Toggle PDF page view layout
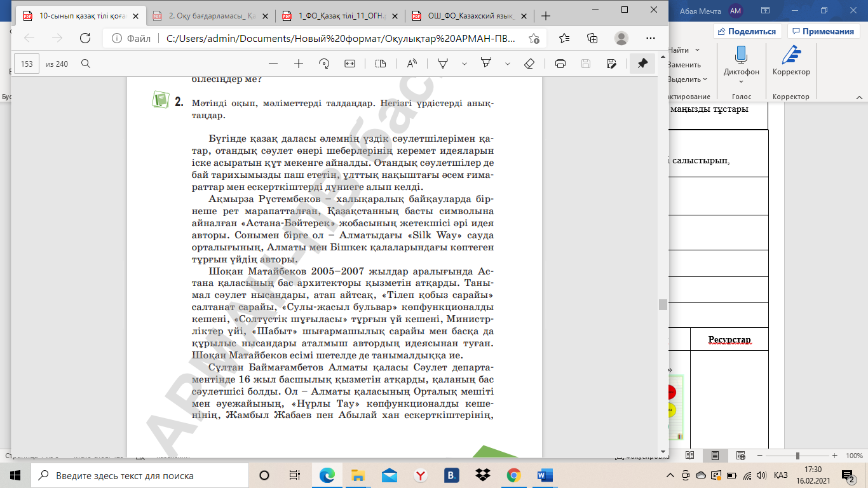868x488 pixels. (x=381, y=64)
